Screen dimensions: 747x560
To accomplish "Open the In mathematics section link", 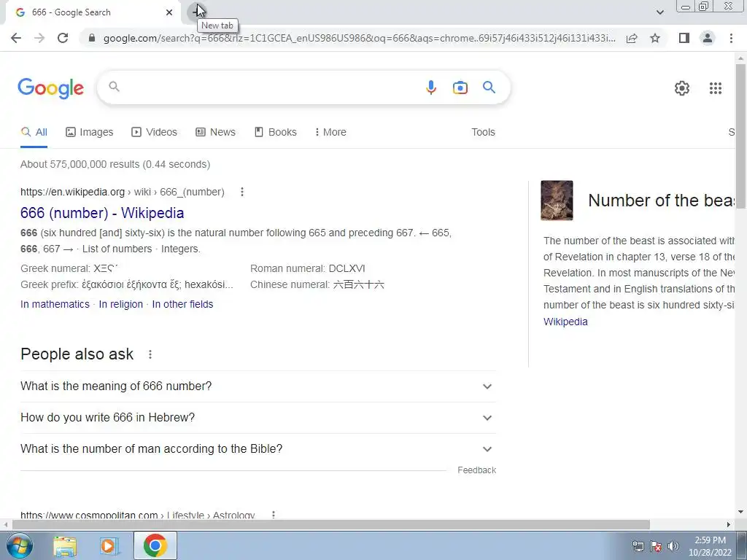I will click(55, 304).
